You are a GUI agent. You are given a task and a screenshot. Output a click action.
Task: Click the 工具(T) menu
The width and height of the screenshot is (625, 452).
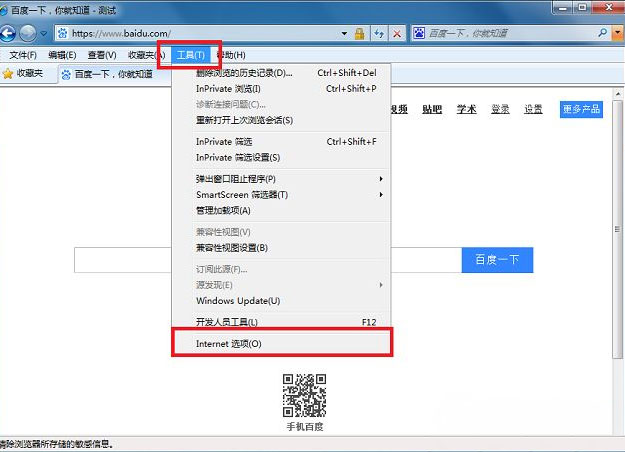point(191,55)
